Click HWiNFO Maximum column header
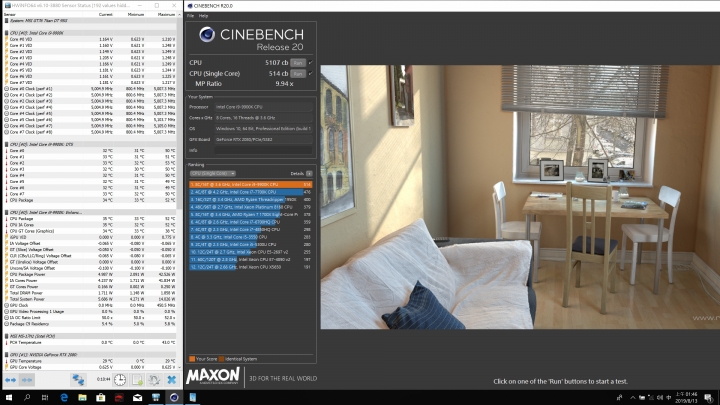Viewport: 720px width, 405px height. click(x=166, y=15)
